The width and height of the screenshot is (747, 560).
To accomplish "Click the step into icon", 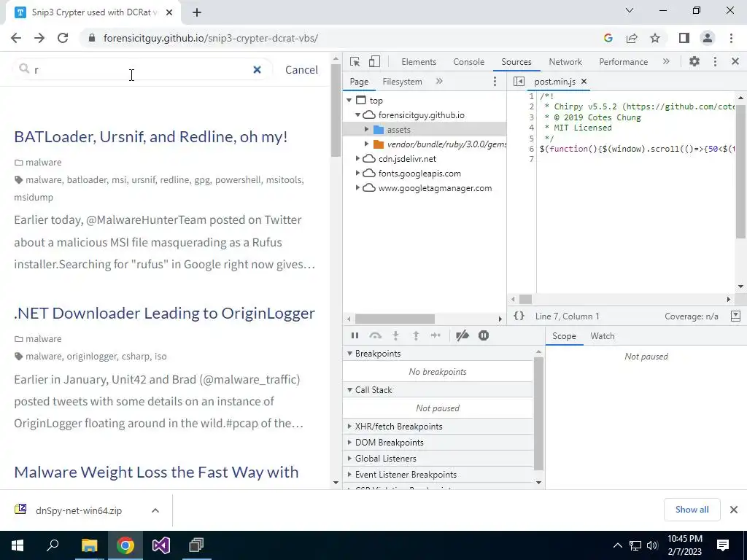I will coord(395,335).
